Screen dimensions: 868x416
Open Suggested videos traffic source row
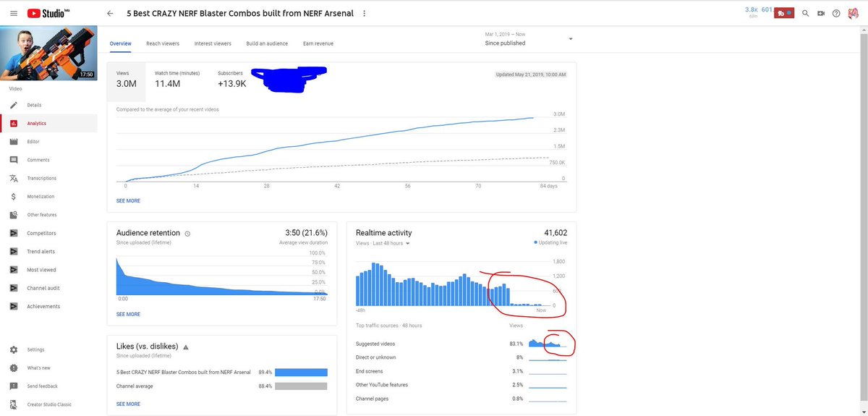[461, 344]
